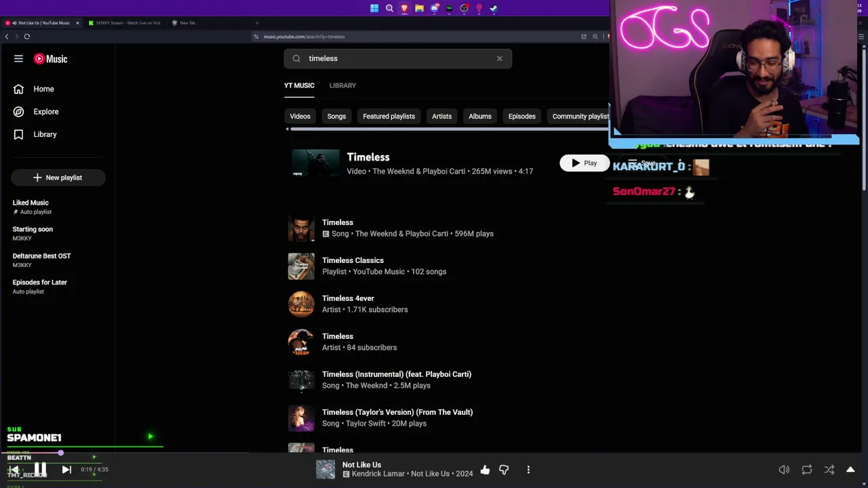Like the song Not Like Us

point(485,470)
